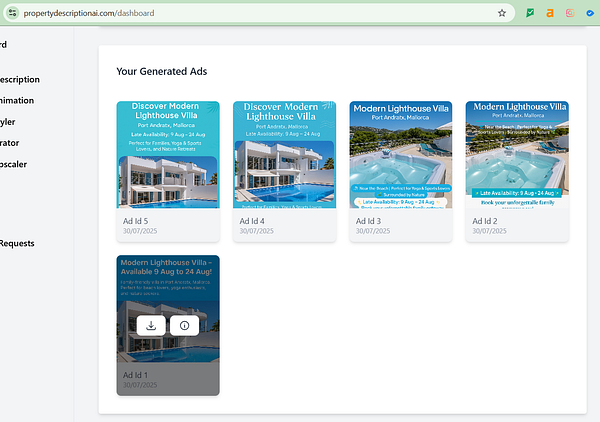600x422 pixels.
Task: Open the orange 'a' browser extension
Action: click(x=550, y=13)
